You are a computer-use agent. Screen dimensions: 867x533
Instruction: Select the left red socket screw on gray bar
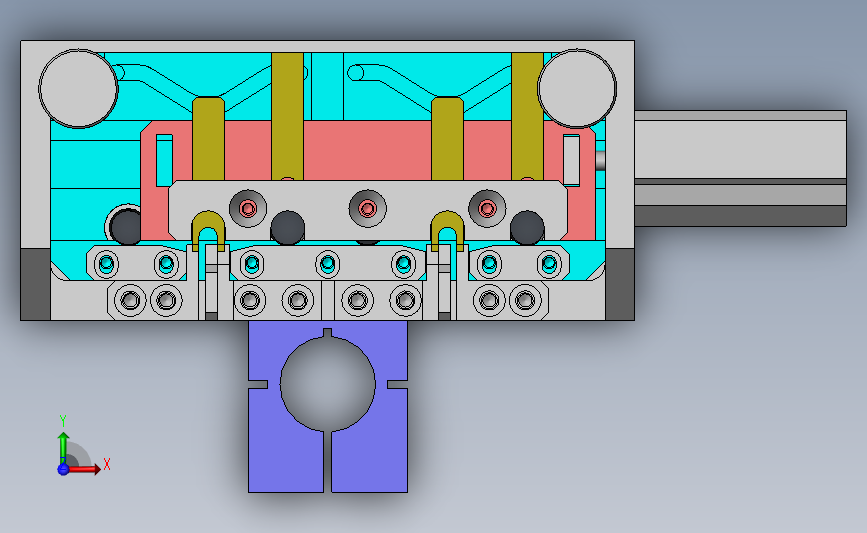248,208
